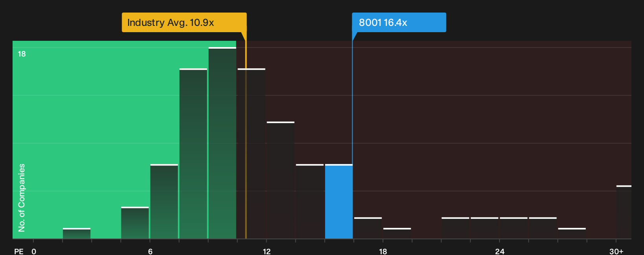Click the y-axis value 18
The height and width of the screenshot is (255, 644).
(x=22, y=54)
